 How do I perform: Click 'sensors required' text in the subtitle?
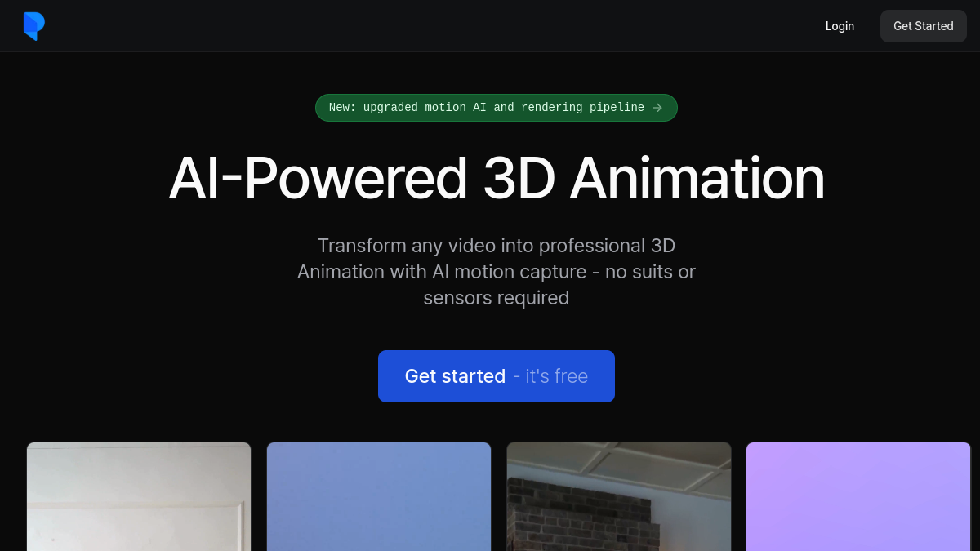click(x=497, y=298)
